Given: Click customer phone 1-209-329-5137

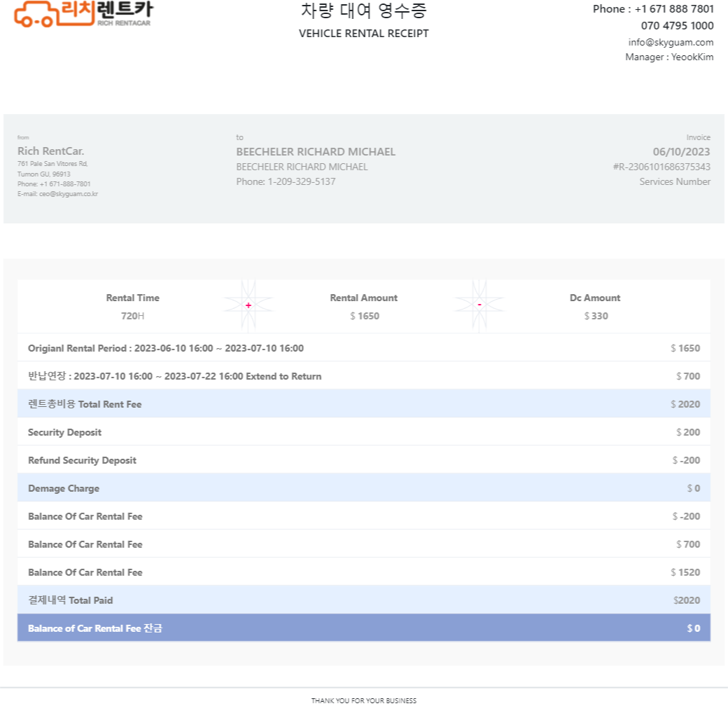Looking at the screenshot, I should pos(301,181).
